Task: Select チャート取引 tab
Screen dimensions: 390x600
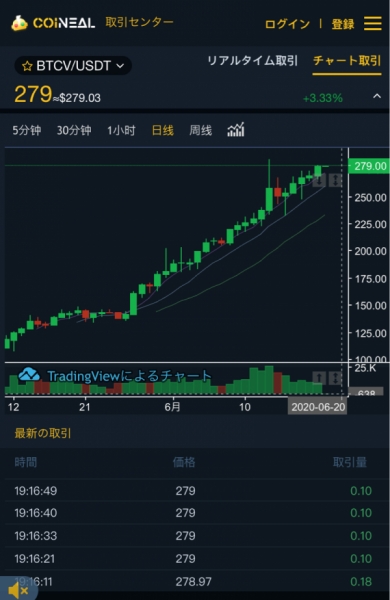Action: coord(347,61)
